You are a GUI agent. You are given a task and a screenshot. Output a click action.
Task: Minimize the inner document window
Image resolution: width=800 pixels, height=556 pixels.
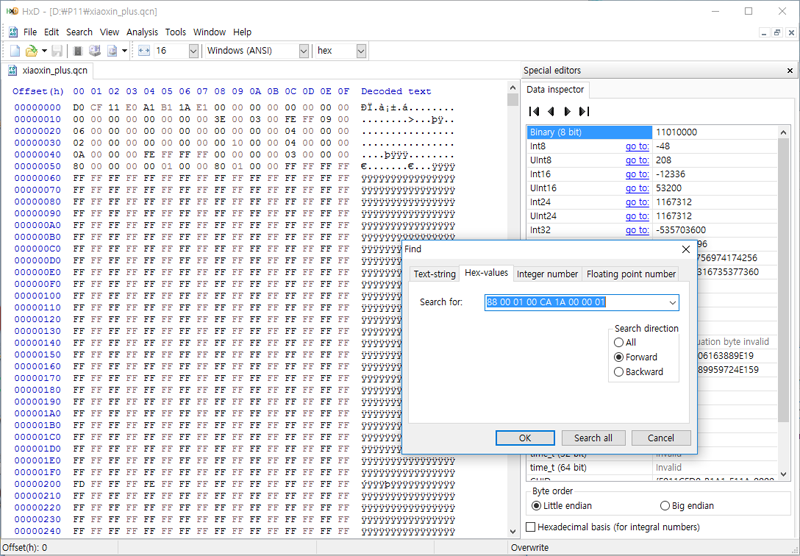tap(764, 32)
